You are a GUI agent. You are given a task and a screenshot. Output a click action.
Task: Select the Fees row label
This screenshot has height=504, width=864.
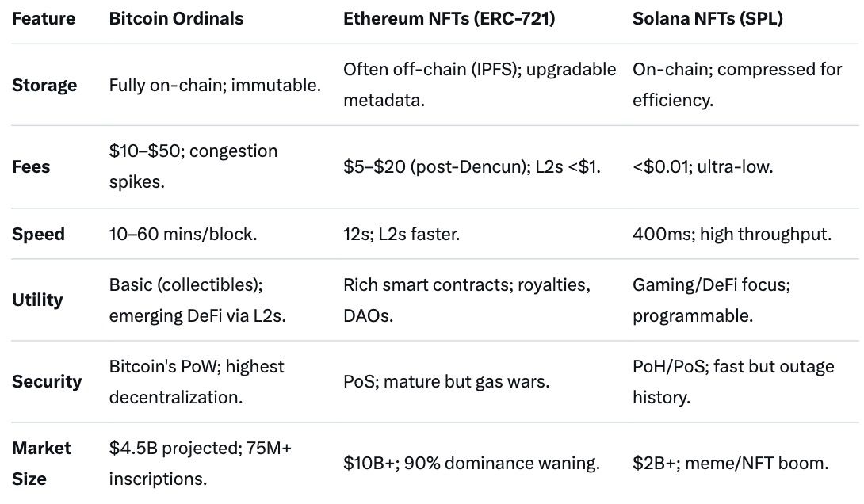(31, 166)
